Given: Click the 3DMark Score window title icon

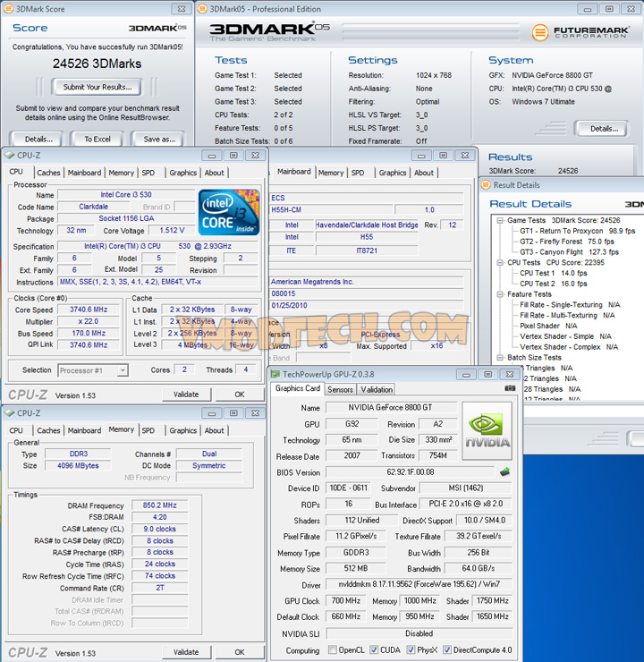Looking at the screenshot, I should [8, 9].
